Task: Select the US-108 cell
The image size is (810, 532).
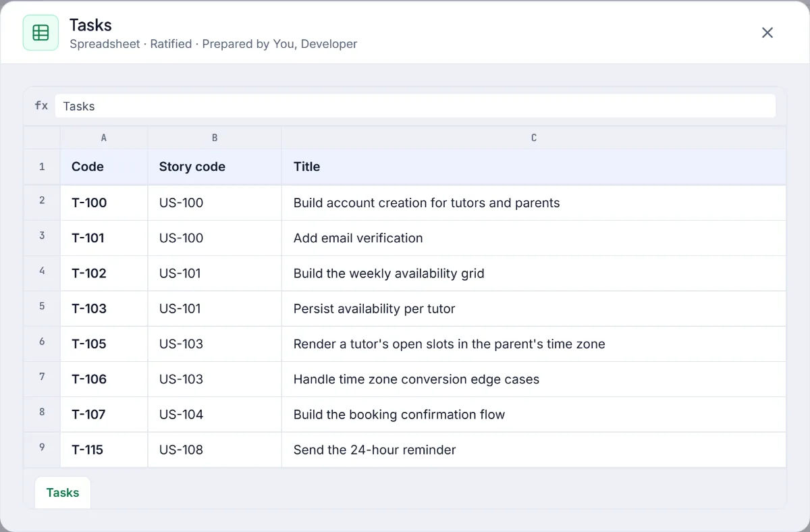Action: click(215, 450)
